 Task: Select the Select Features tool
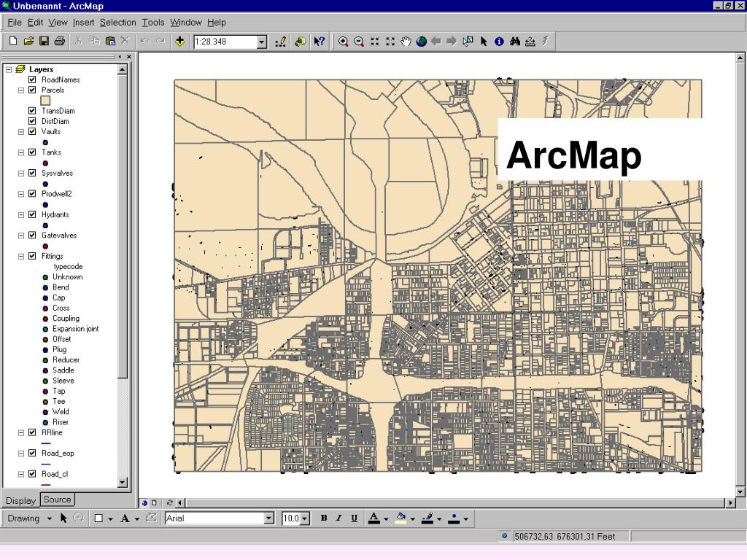coord(468,42)
